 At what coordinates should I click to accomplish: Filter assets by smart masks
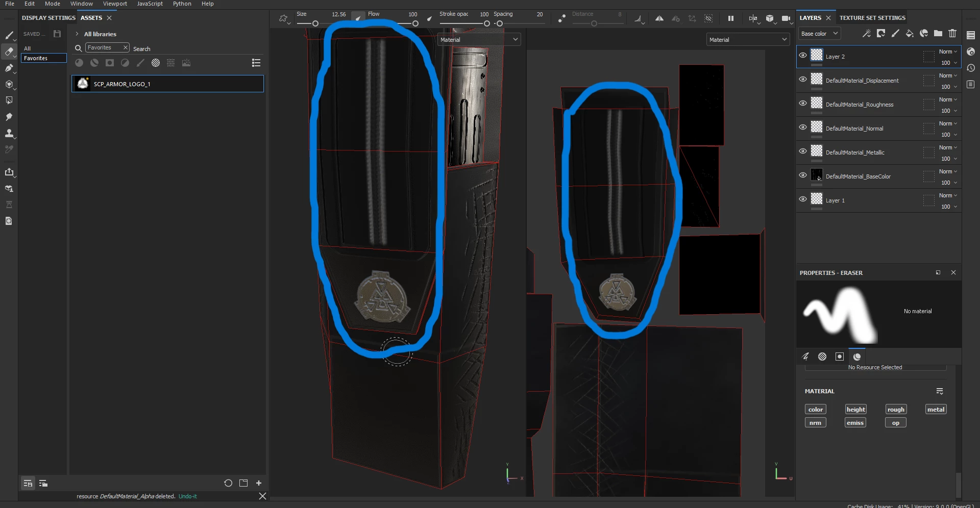(x=110, y=63)
